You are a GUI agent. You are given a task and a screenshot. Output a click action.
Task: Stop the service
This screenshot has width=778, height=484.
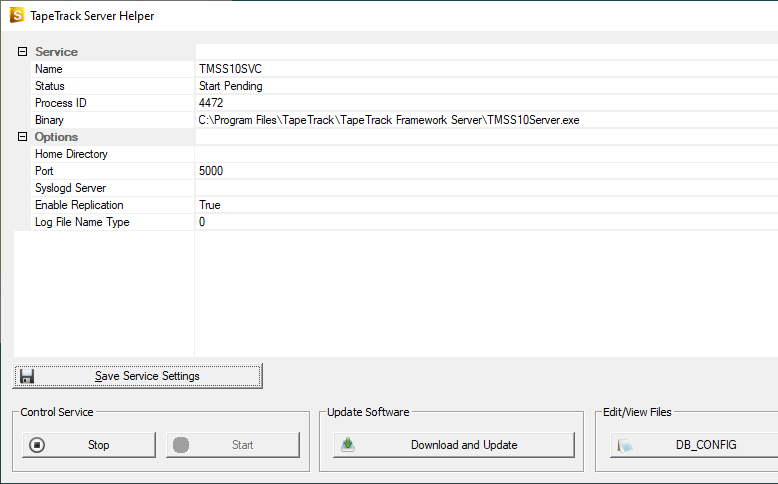89,445
